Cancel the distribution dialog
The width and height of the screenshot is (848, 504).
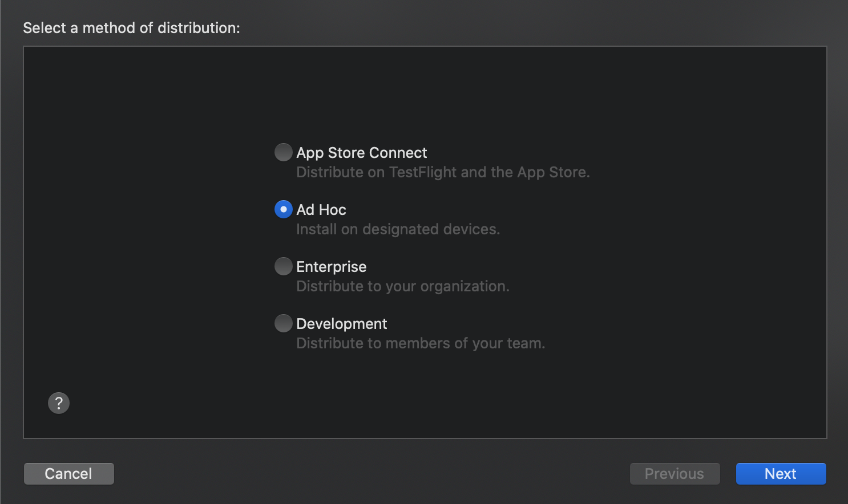coord(68,474)
